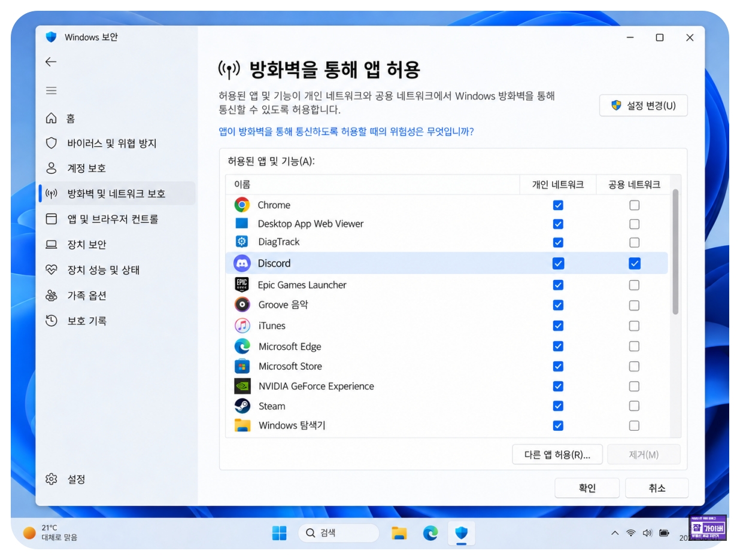The height and width of the screenshot is (560, 740).
Task: Open Microsoft Edge from the taskbar
Action: (430, 533)
